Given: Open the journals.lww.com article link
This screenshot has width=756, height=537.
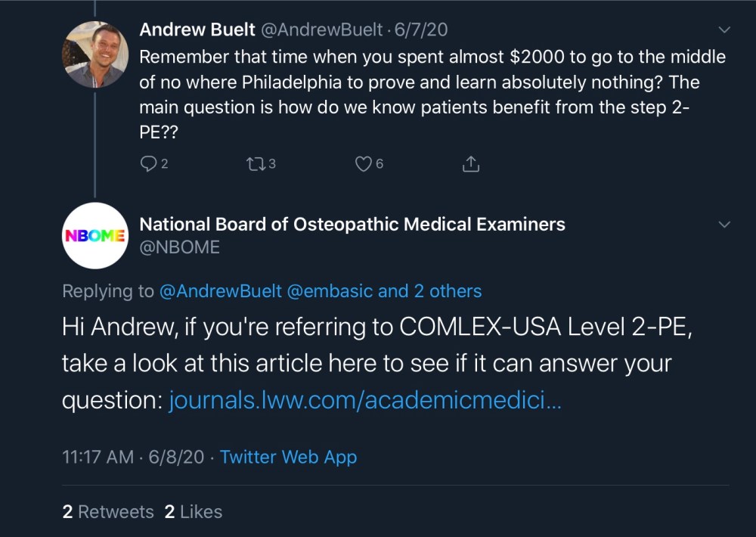Looking at the screenshot, I should tap(364, 401).
